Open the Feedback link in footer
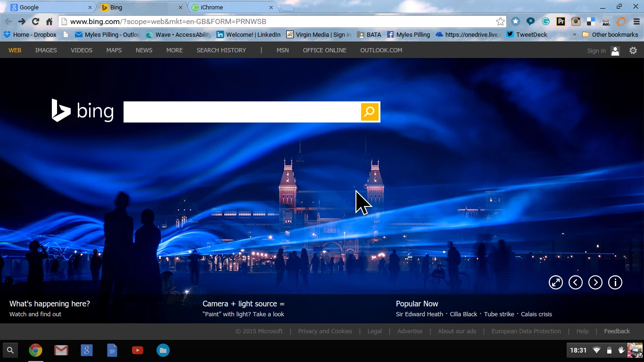The width and height of the screenshot is (644, 362). coord(617,331)
